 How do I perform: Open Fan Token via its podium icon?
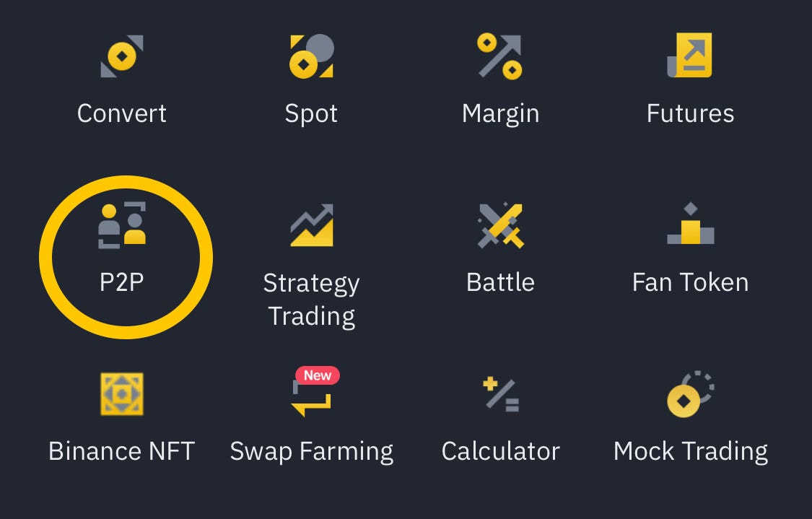tap(690, 225)
